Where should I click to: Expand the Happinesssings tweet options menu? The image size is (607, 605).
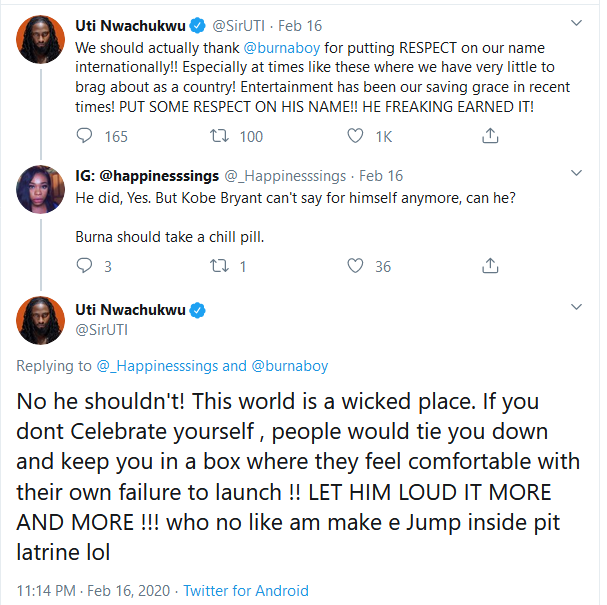click(x=574, y=175)
